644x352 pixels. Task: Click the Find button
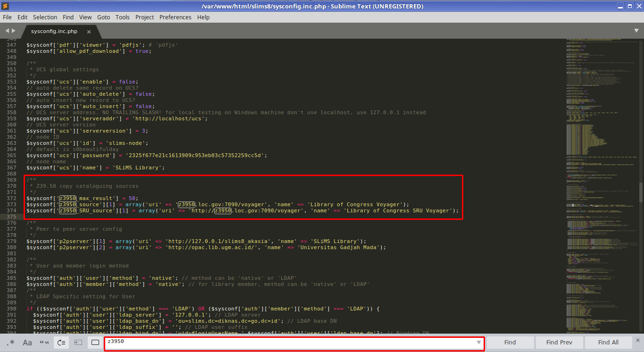tap(510, 343)
